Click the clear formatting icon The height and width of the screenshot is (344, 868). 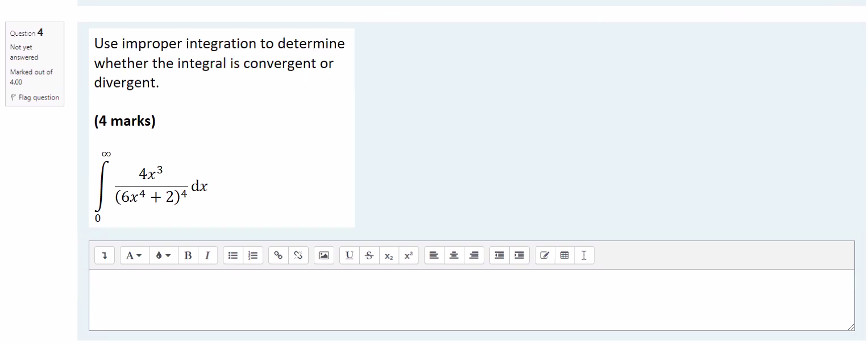[x=584, y=255]
